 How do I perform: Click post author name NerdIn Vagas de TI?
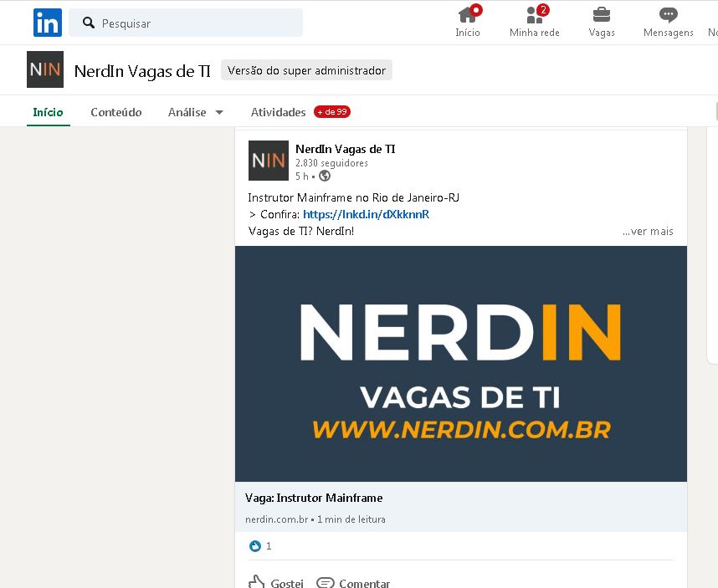[x=346, y=149]
